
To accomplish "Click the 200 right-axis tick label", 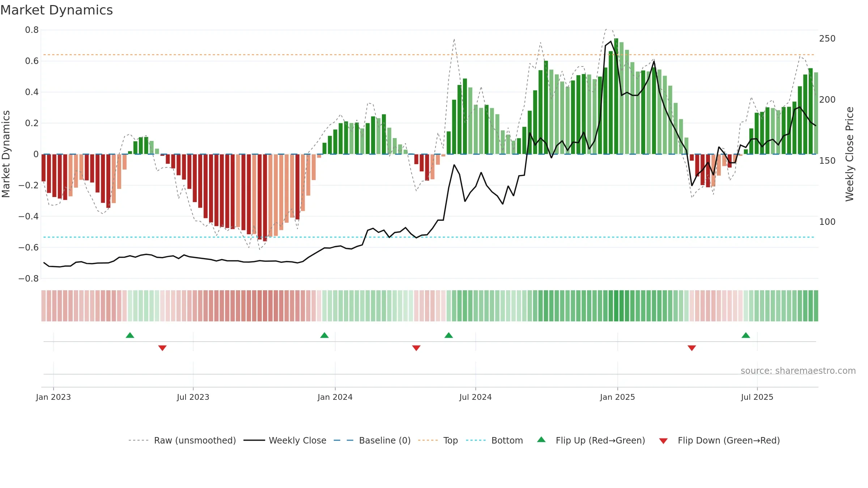I will (827, 100).
